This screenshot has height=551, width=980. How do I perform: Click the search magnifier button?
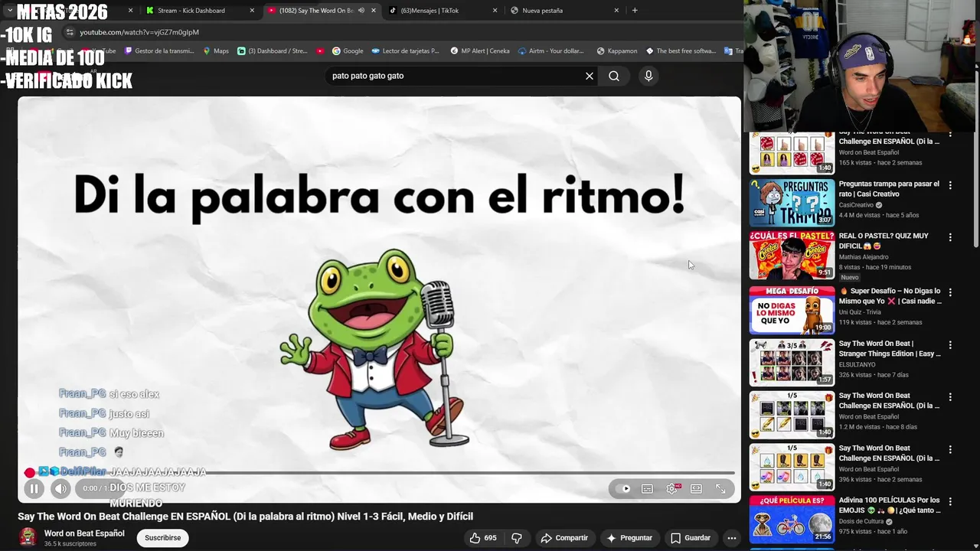click(614, 76)
